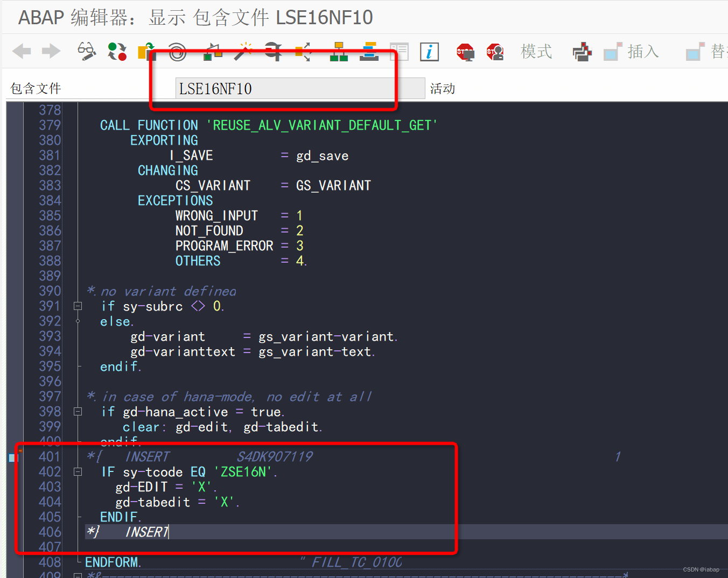
Task: Toggle display/change mode with the glasses icon
Action: [x=86, y=51]
